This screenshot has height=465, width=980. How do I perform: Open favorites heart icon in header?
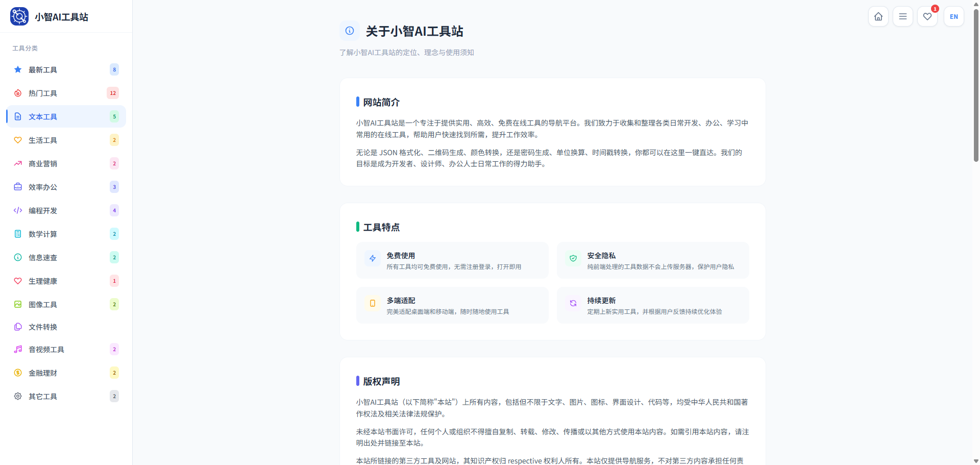(x=927, y=16)
